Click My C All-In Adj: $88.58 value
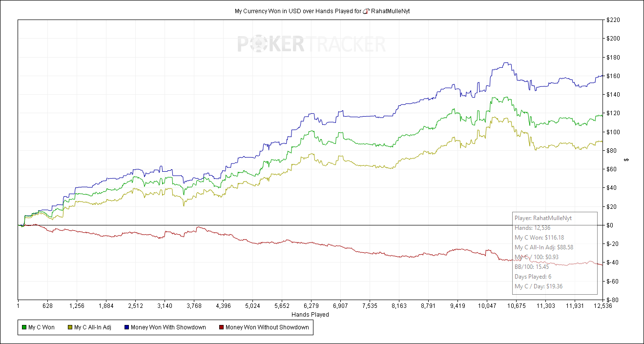The height and width of the screenshot is (344, 644). tap(544, 247)
